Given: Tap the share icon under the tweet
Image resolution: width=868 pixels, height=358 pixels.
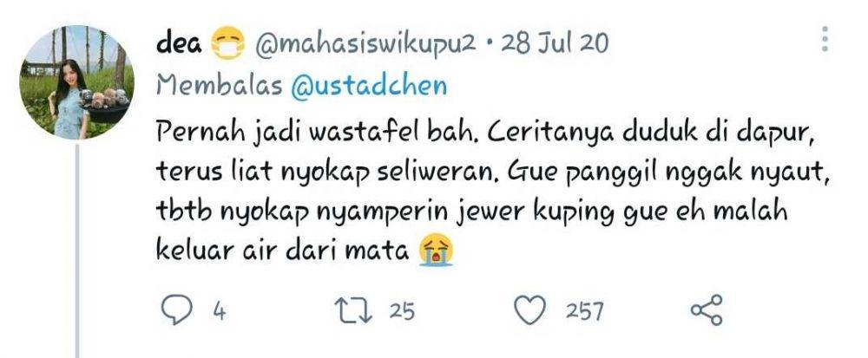Looking at the screenshot, I should [x=707, y=309].
